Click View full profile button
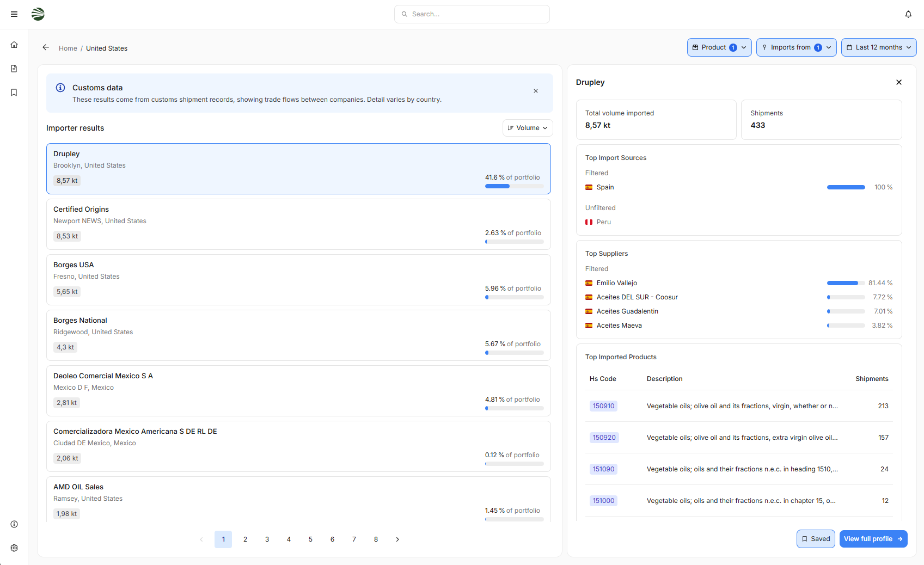The image size is (924, 565). (x=873, y=539)
